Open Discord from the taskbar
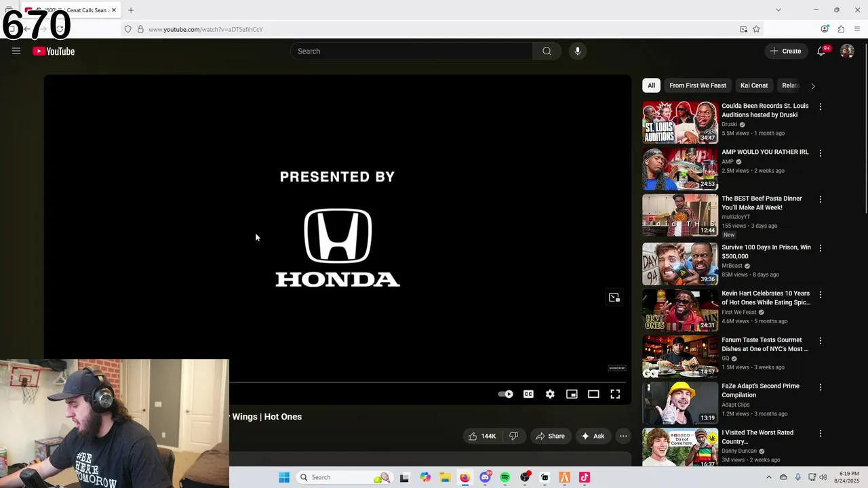 click(485, 477)
